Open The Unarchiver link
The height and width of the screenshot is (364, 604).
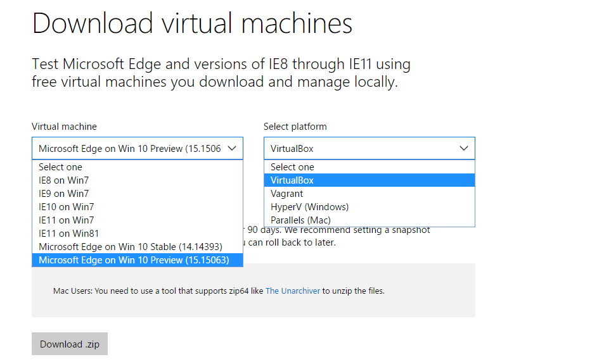(x=293, y=291)
